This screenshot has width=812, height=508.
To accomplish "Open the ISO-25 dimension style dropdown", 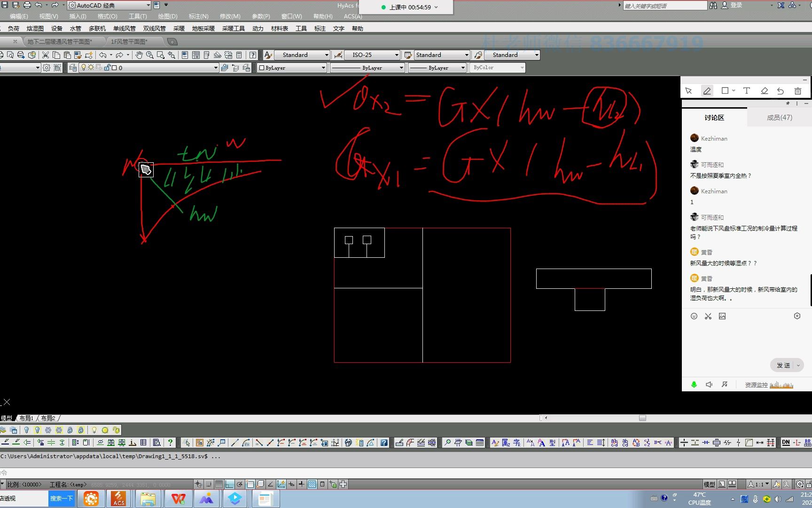I will [372, 55].
